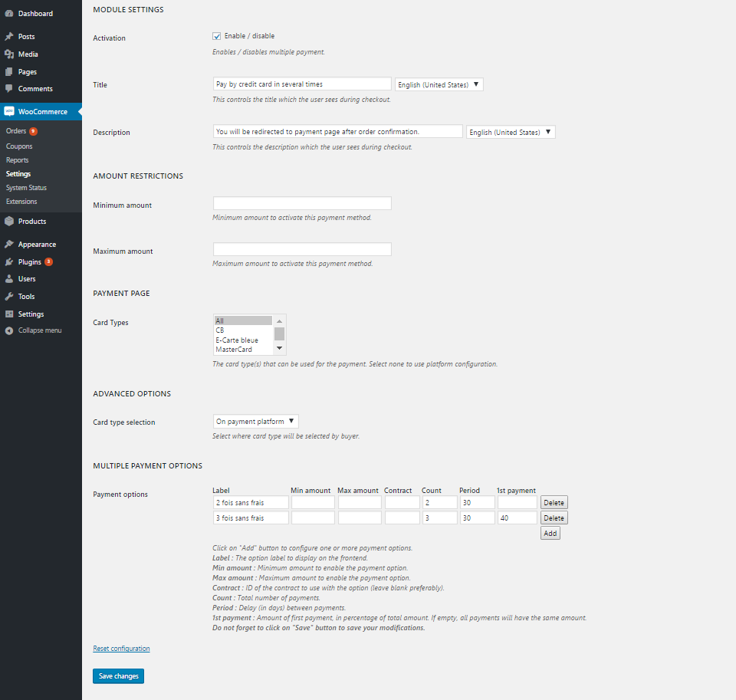The image size is (736, 700).
Task: Open Card type selection dropdown
Action: tap(255, 421)
